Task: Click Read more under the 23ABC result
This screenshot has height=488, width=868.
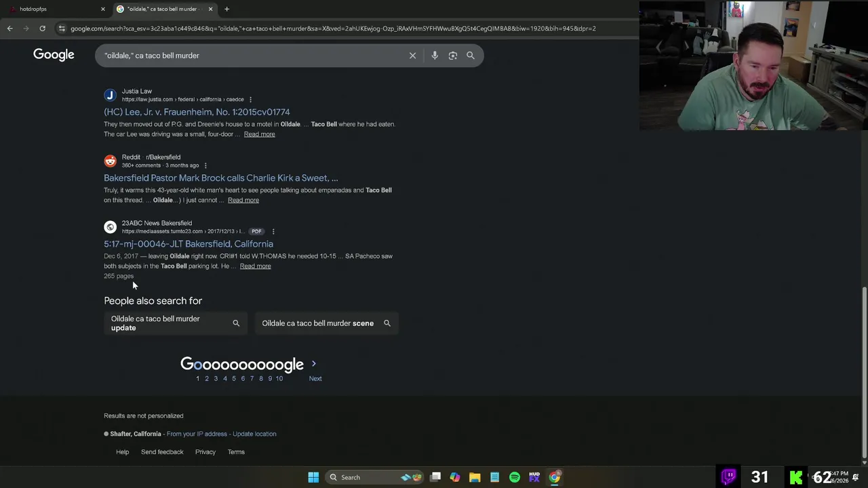Action: pyautogui.click(x=255, y=266)
